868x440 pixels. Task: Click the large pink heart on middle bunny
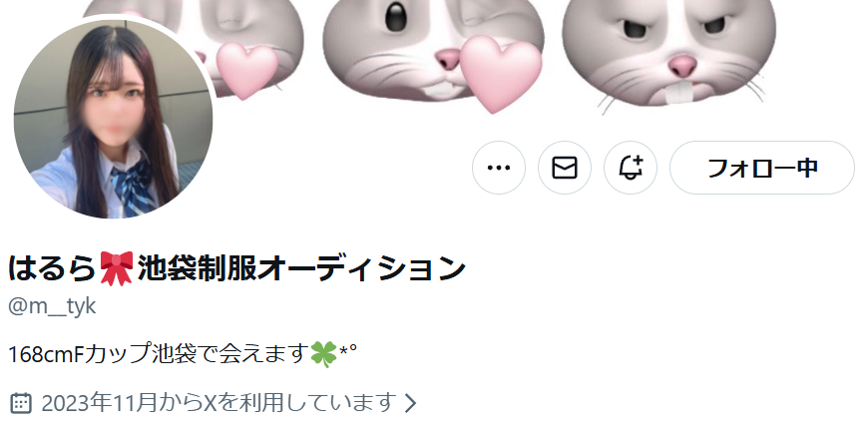point(499,73)
